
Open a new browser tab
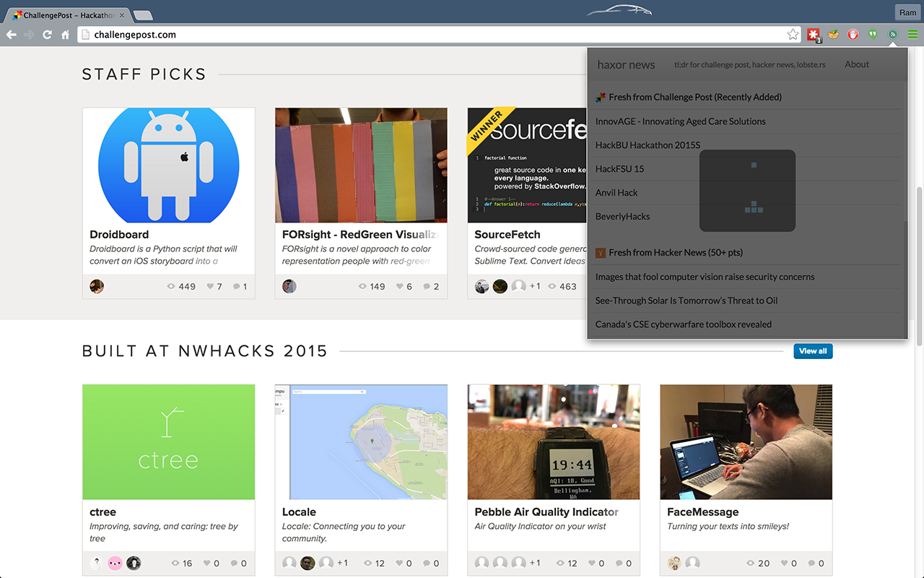pos(143,15)
